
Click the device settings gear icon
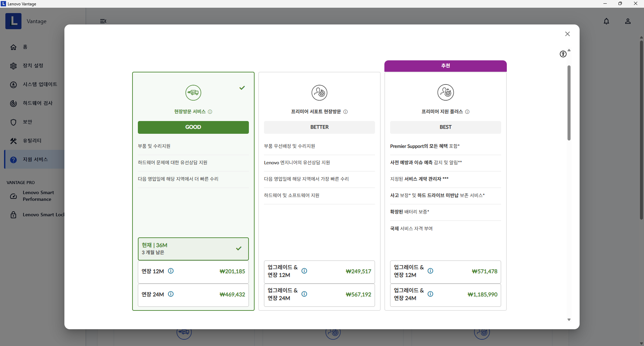(13, 66)
